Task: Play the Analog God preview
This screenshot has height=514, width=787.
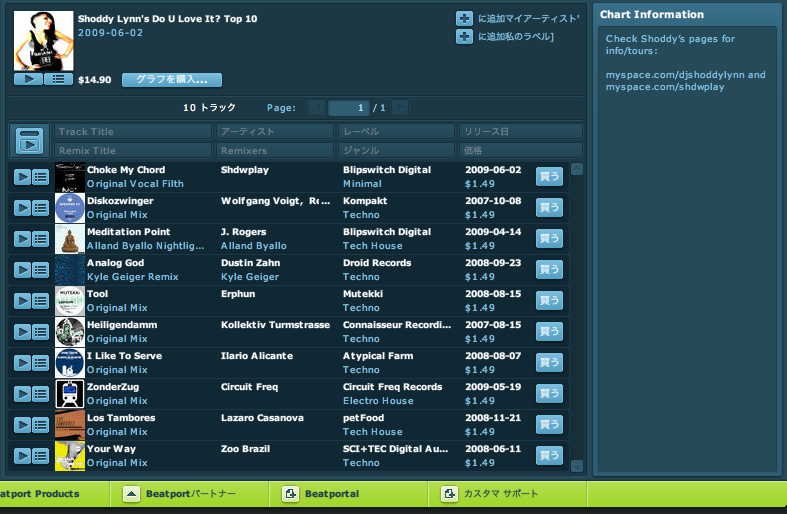Action: [22, 270]
